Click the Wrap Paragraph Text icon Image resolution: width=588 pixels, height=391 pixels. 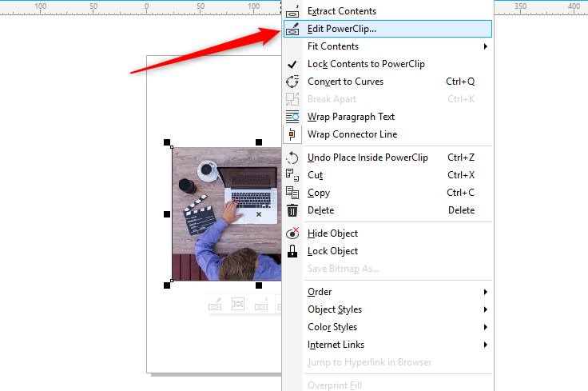292,117
